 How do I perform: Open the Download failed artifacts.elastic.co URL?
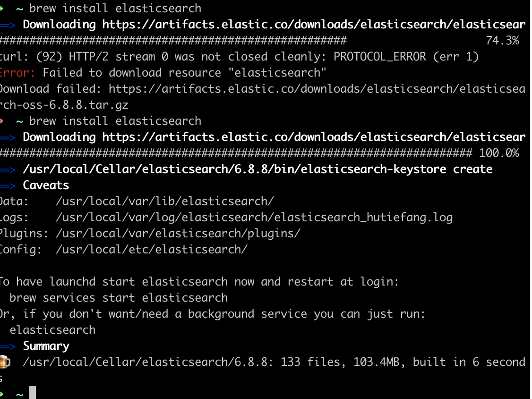point(317,89)
